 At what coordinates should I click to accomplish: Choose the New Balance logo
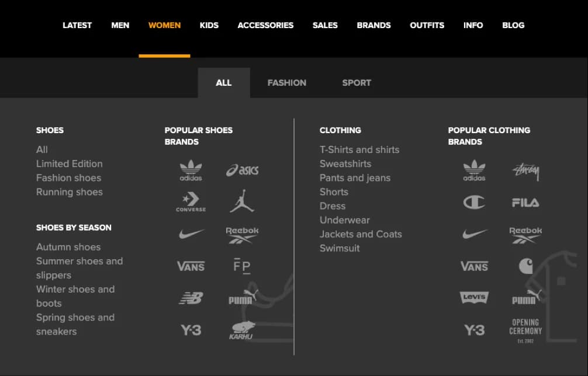191,298
